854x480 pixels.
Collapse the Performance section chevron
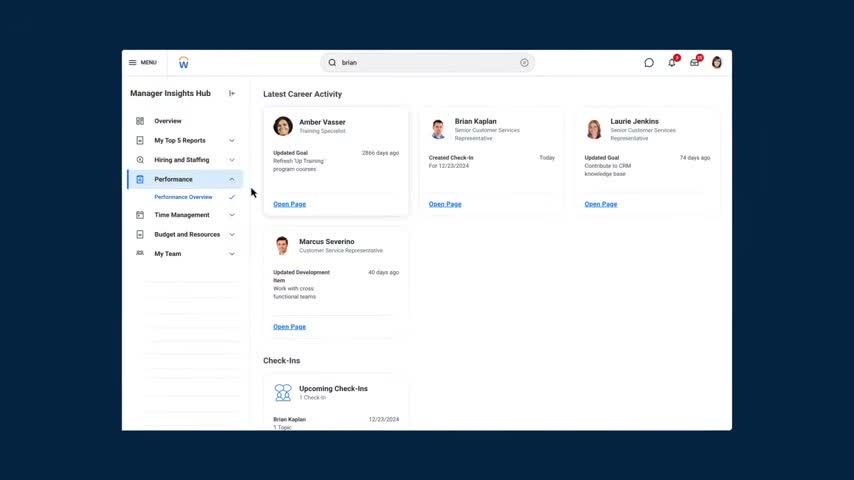(x=231, y=179)
